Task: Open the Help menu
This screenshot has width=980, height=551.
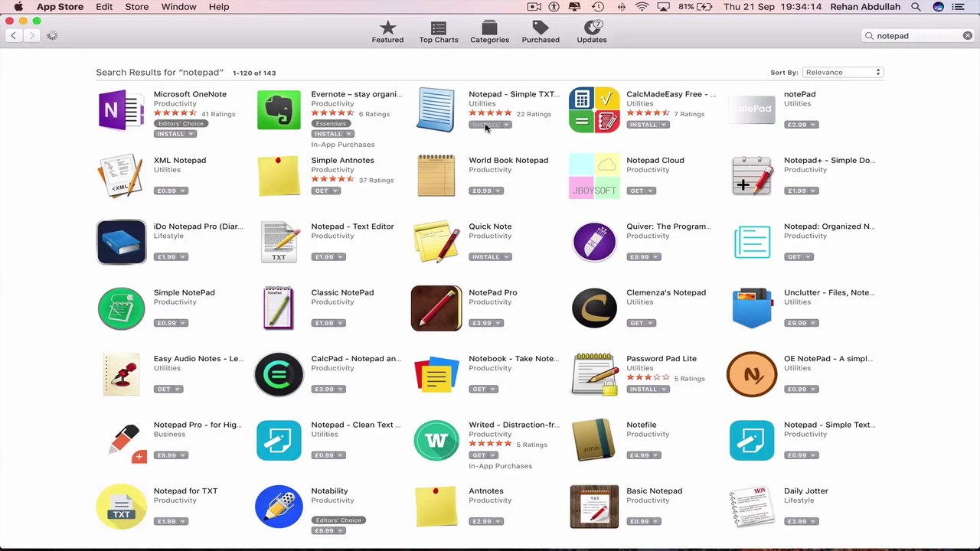Action: point(219,6)
